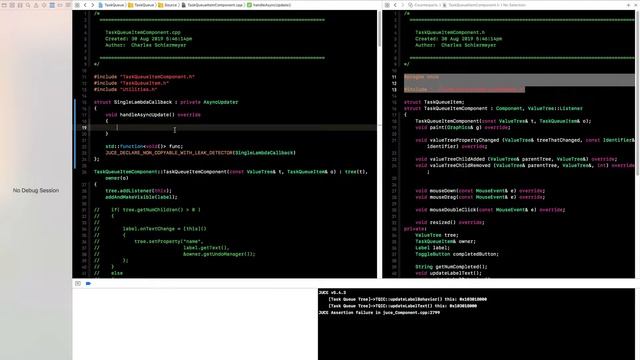Click 'Label label;' member line

coord(432,248)
